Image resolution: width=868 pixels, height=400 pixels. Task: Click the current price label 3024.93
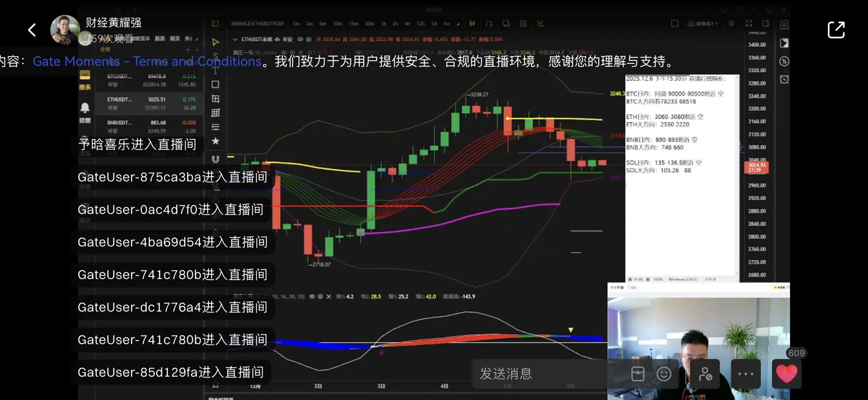point(757,167)
